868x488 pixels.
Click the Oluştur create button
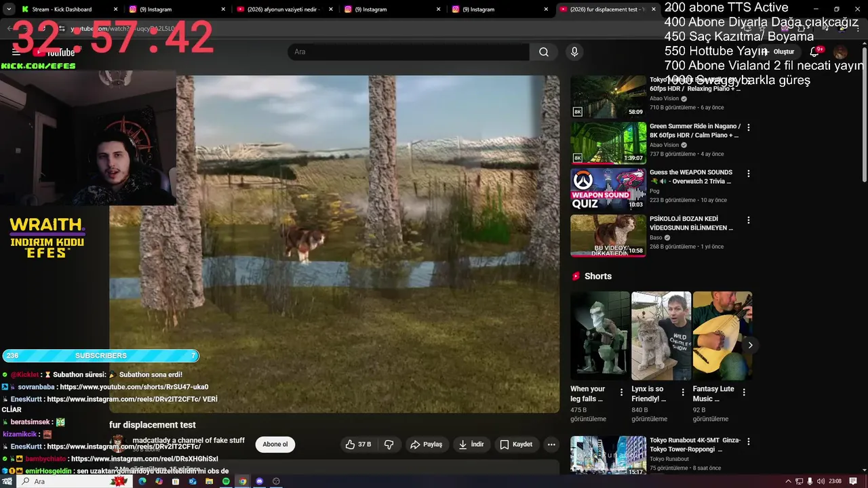click(x=781, y=52)
